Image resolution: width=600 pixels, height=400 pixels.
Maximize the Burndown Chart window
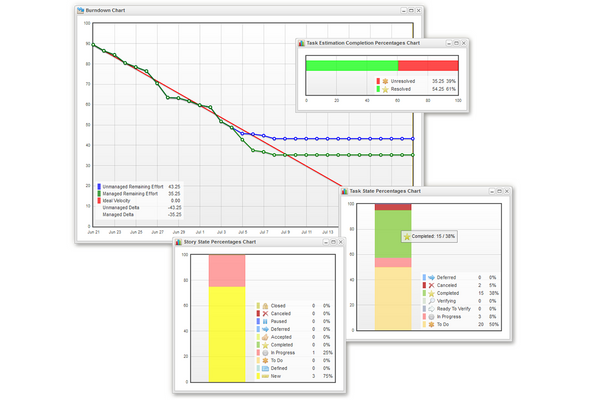[x=411, y=11]
